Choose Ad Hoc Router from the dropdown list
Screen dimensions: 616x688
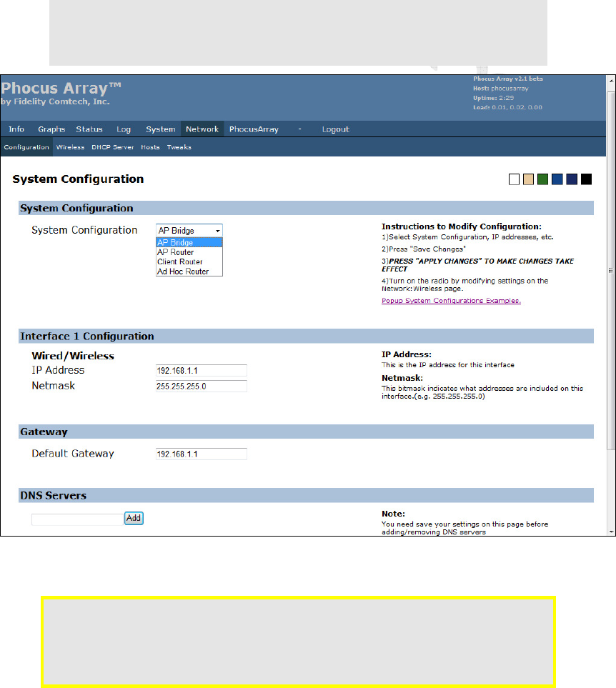(x=189, y=271)
